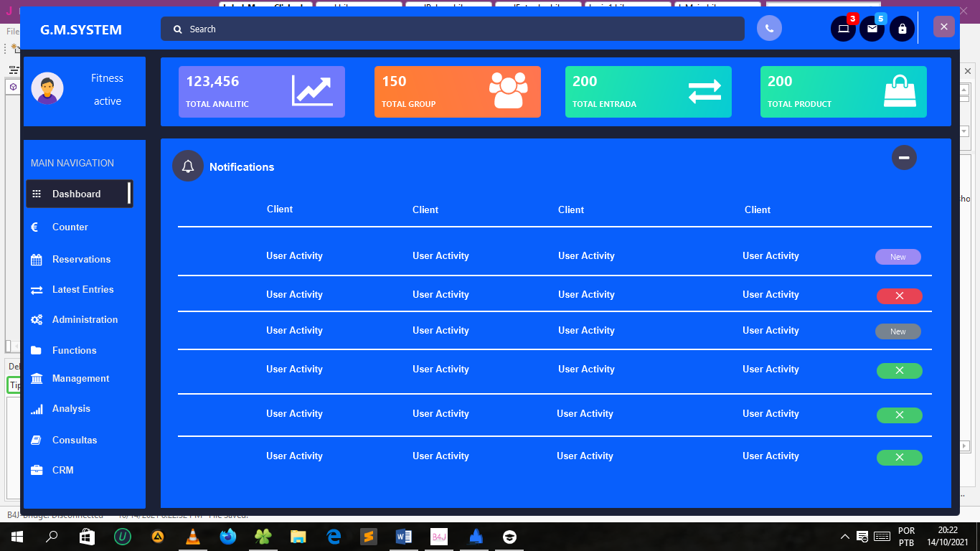Click the swap arrows icon on Total Entrada card
The height and width of the screenshot is (551, 980).
(x=705, y=91)
